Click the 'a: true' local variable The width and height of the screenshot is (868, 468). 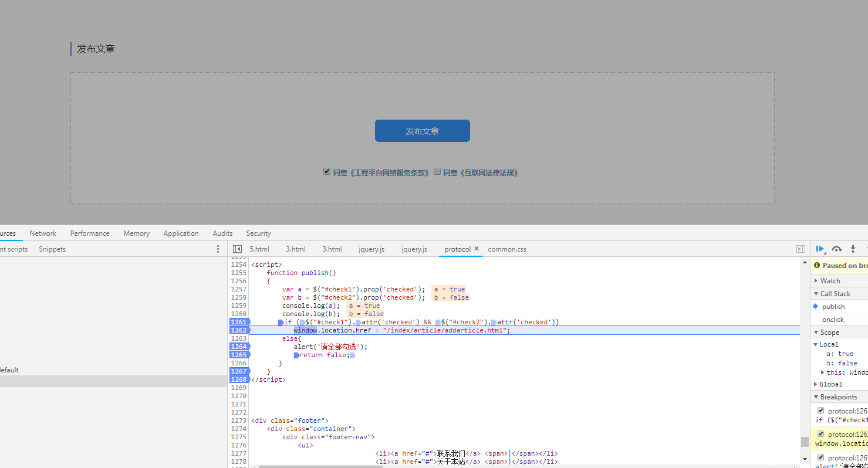tap(840, 354)
